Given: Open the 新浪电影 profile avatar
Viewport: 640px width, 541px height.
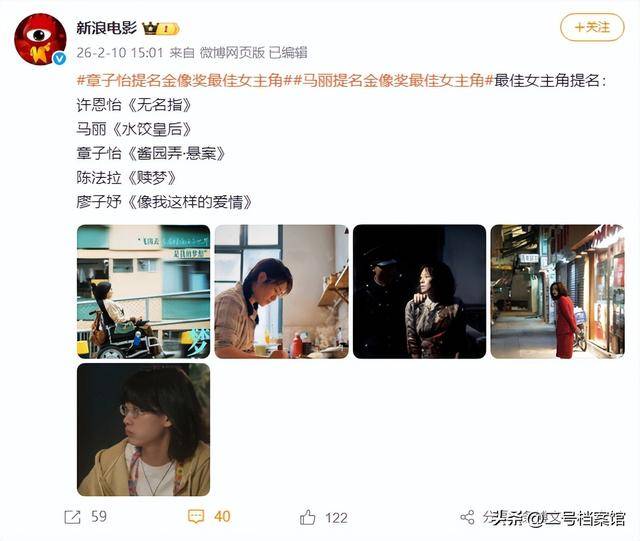Looking at the screenshot, I should pyautogui.click(x=40, y=40).
